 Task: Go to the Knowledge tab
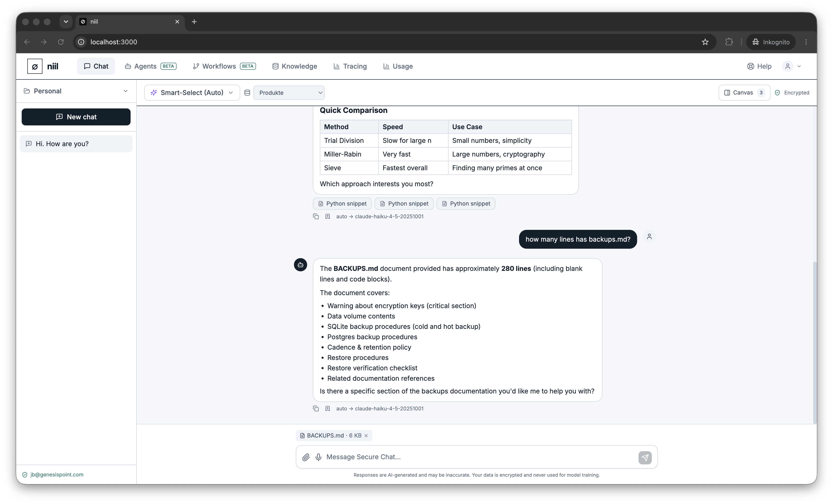pos(295,66)
